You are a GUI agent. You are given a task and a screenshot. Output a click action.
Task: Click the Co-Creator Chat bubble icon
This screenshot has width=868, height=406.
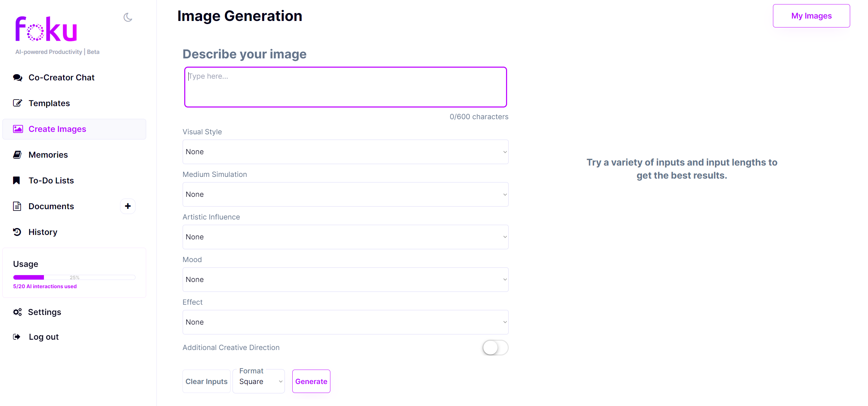17,78
